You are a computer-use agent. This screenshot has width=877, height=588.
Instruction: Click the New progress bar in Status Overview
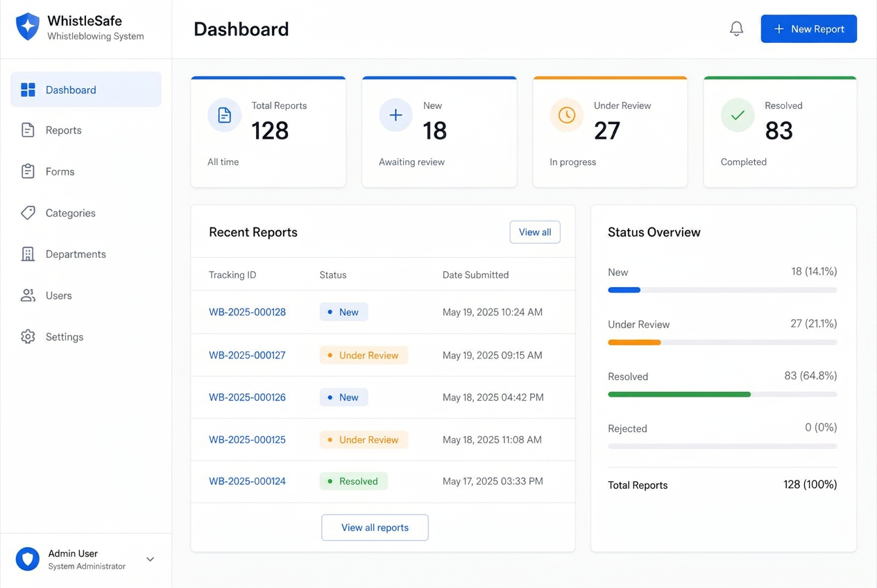722,290
